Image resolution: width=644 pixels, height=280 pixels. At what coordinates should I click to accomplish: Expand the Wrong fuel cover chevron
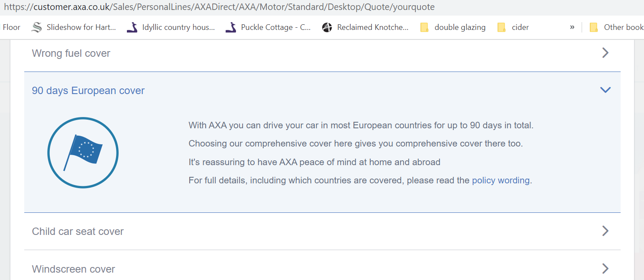click(x=605, y=53)
